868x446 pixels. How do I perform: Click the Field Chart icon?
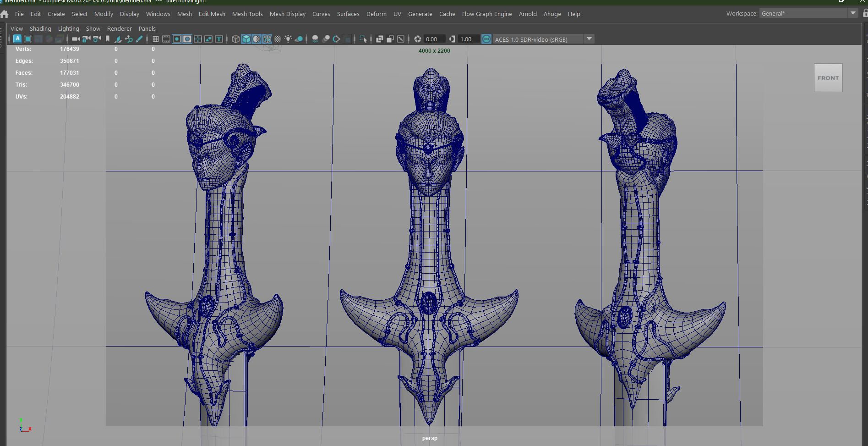pos(198,39)
